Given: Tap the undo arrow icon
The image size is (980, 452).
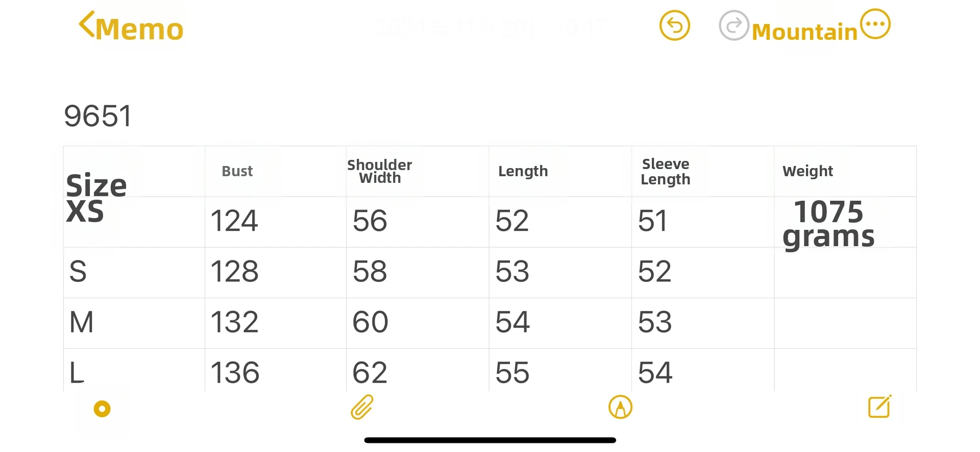Looking at the screenshot, I should [x=674, y=26].
